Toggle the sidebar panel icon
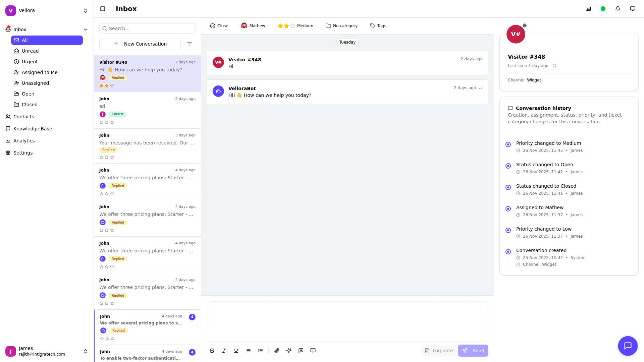Screen dimensions: 644x362 [x=103, y=9]
